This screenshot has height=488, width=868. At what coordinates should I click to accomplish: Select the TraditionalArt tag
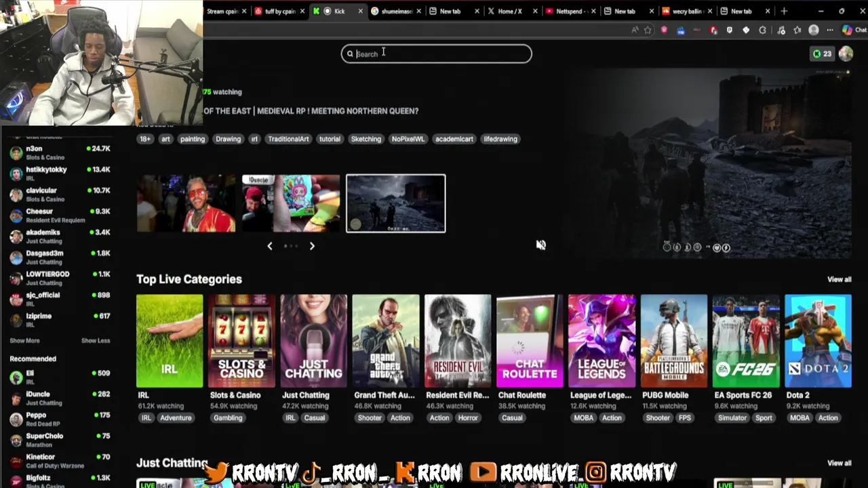click(x=288, y=139)
